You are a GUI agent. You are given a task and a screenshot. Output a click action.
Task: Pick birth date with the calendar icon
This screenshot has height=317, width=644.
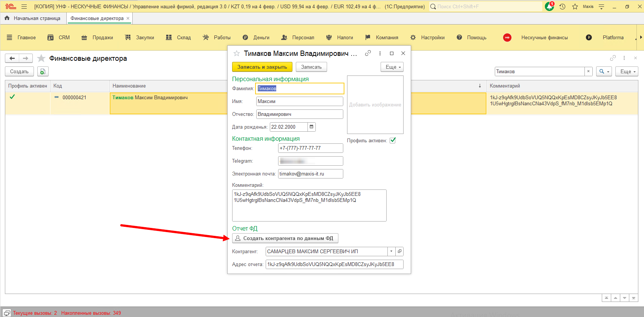coord(312,127)
